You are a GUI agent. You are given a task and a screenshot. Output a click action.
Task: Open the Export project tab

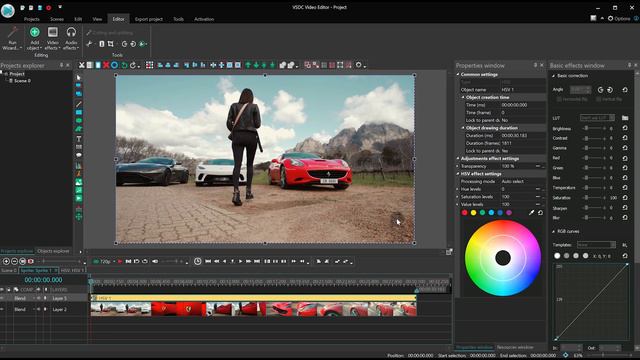point(149,19)
